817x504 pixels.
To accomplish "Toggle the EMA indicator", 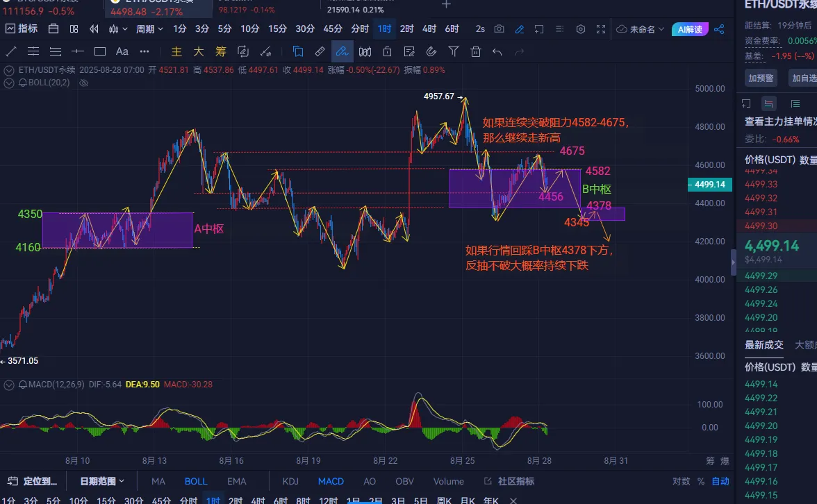I will point(236,481).
